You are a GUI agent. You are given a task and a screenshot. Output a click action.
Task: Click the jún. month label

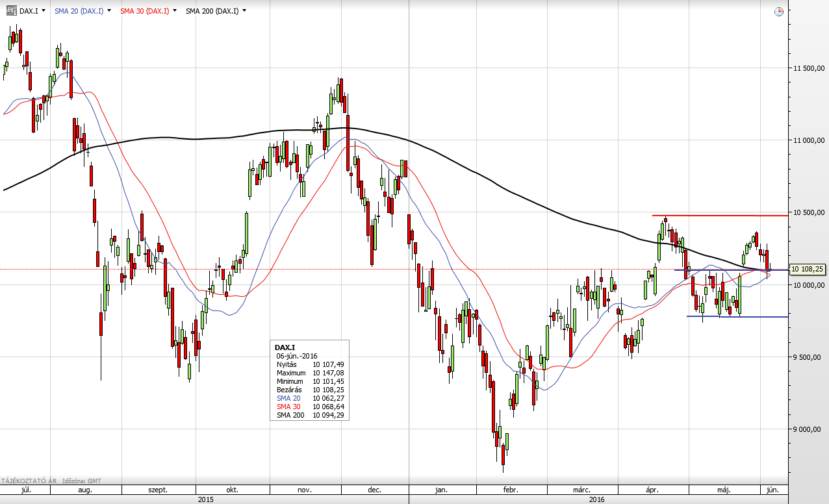774,490
